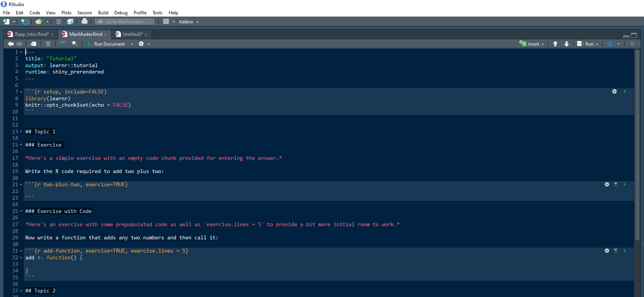Save all open documents
644x297 pixels.
(70, 22)
